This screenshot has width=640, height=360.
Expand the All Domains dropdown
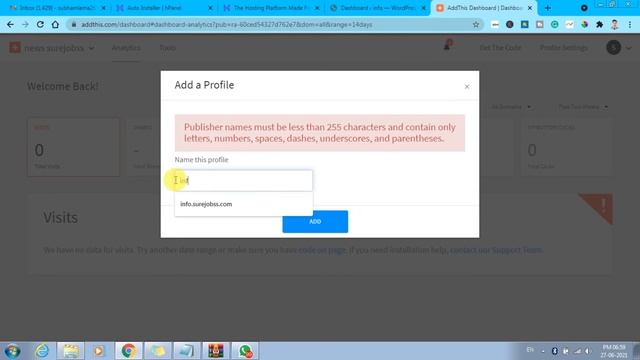(511, 107)
